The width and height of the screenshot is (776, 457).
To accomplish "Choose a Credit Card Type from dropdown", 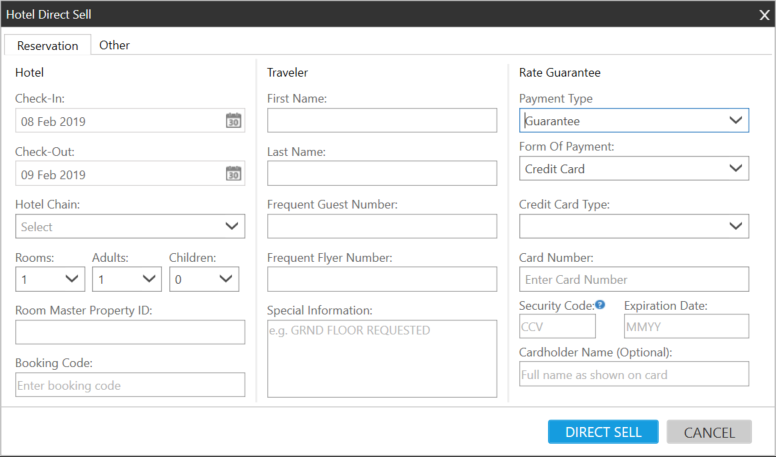I will pyautogui.click(x=634, y=227).
